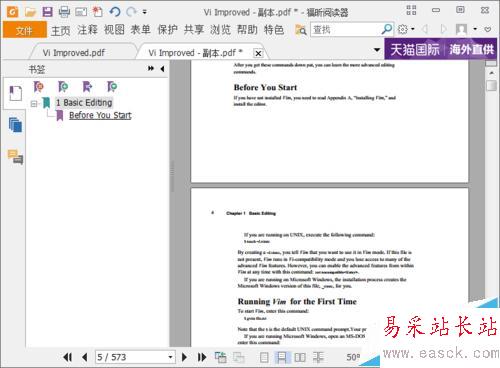Click the 天猫国际 海外直供 banner
This screenshot has height=368, width=500.
[x=440, y=49]
